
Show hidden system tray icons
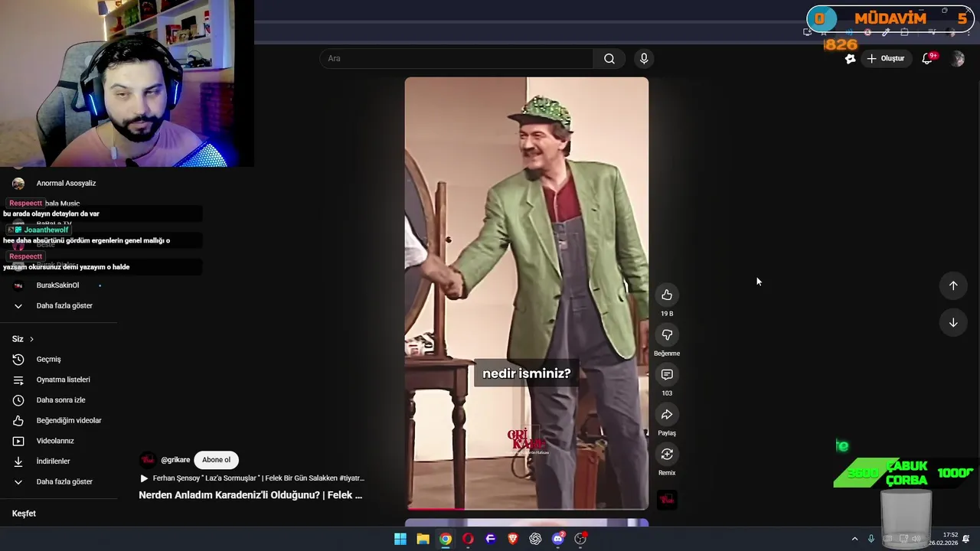click(x=854, y=539)
